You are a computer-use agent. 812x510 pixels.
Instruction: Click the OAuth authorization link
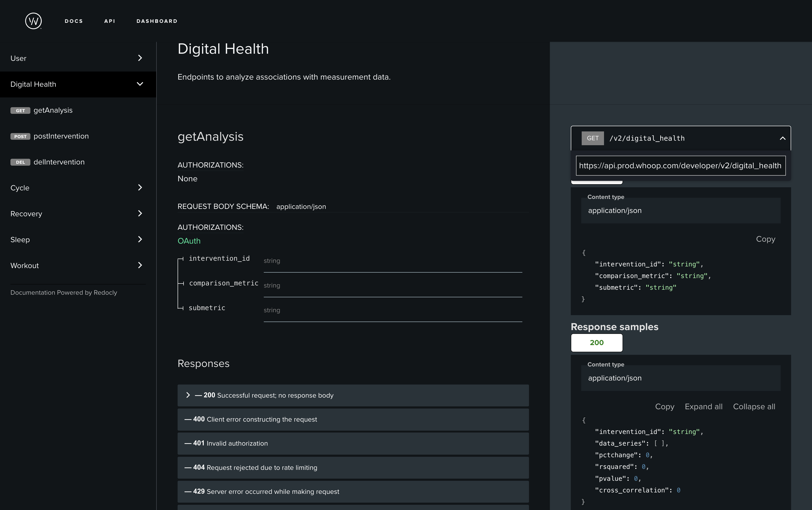189,241
